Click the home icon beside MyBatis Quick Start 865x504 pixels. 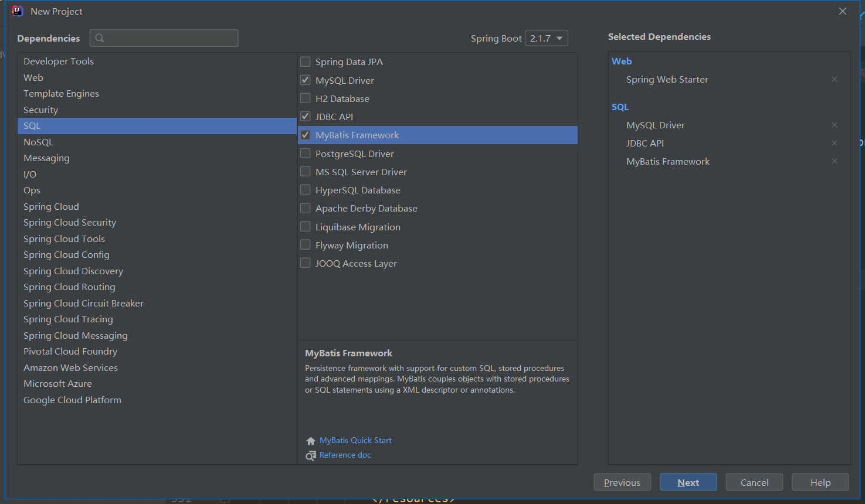(311, 441)
